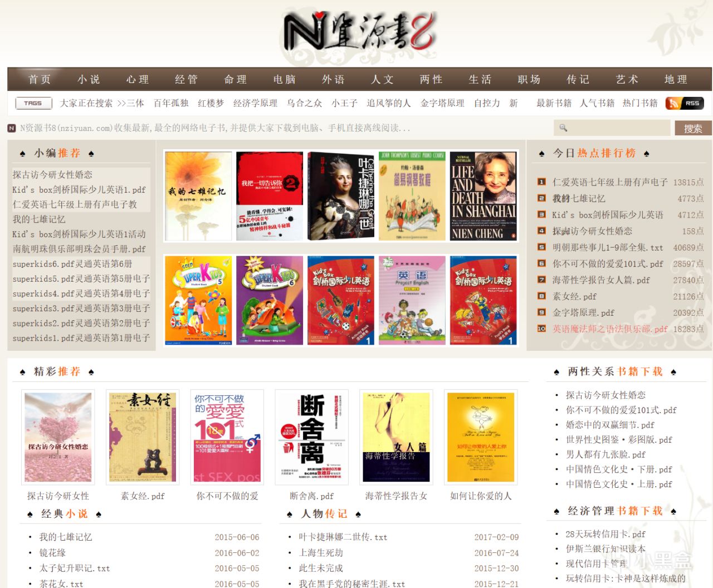713x588 pixels.
Task: Click the search input field
Action: (612, 128)
